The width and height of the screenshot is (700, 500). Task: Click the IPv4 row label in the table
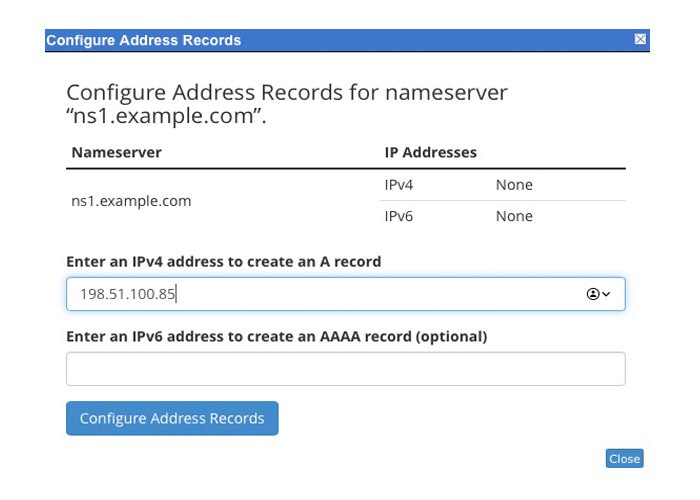(x=400, y=185)
